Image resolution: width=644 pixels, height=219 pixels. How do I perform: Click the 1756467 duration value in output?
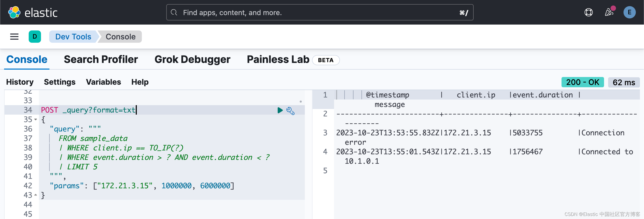(x=528, y=152)
